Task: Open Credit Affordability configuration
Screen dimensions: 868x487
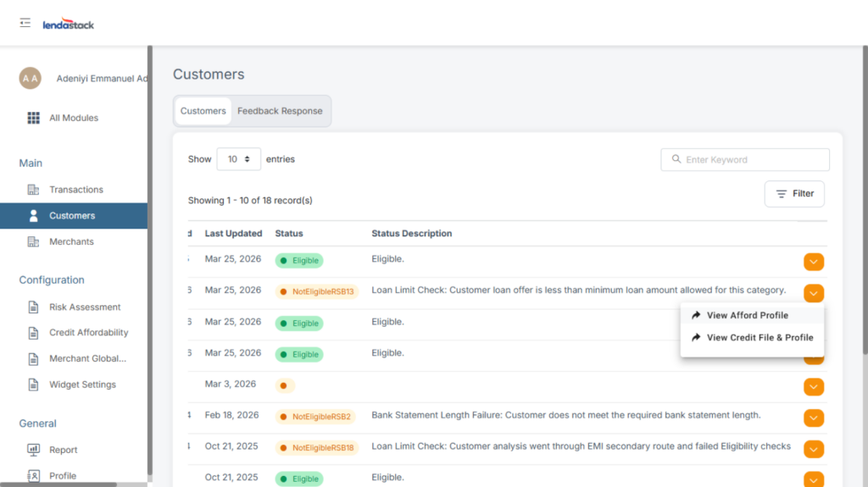Action: pyautogui.click(x=88, y=333)
